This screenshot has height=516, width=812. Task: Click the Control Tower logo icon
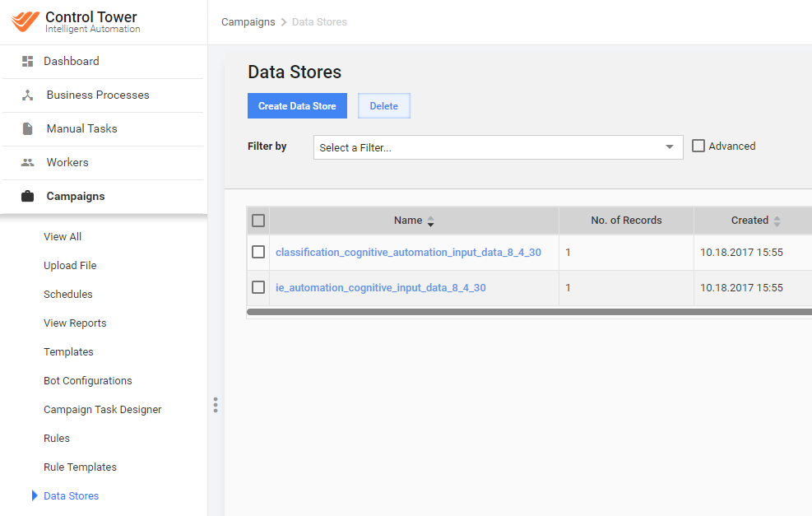tap(26, 21)
